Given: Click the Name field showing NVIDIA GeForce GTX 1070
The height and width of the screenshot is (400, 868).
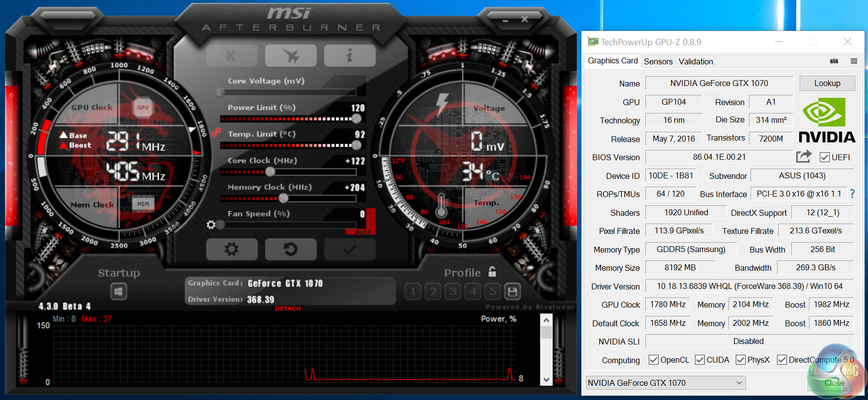Looking at the screenshot, I should click(x=719, y=83).
